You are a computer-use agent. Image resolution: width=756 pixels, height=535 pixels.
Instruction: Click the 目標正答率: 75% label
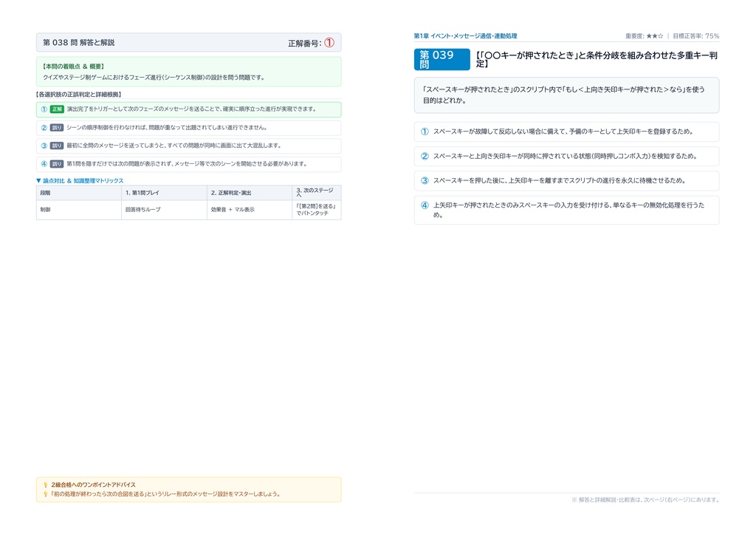pyautogui.click(x=695, y=36)
